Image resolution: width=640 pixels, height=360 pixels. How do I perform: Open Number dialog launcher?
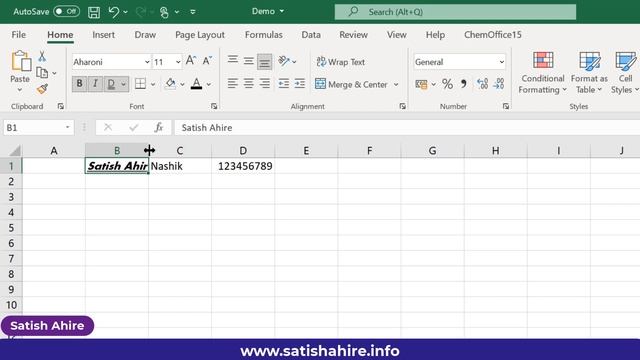coord(506,106)
